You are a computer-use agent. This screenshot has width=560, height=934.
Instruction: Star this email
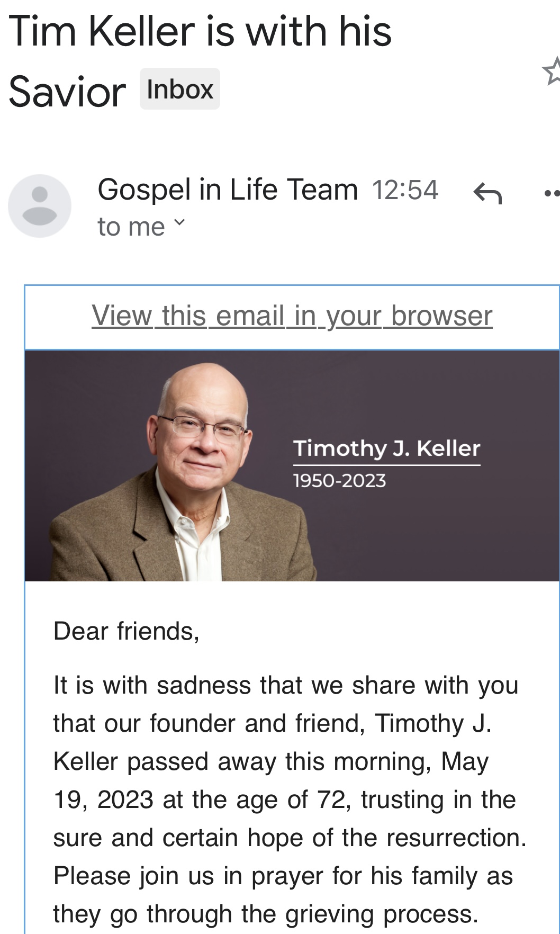553,71
